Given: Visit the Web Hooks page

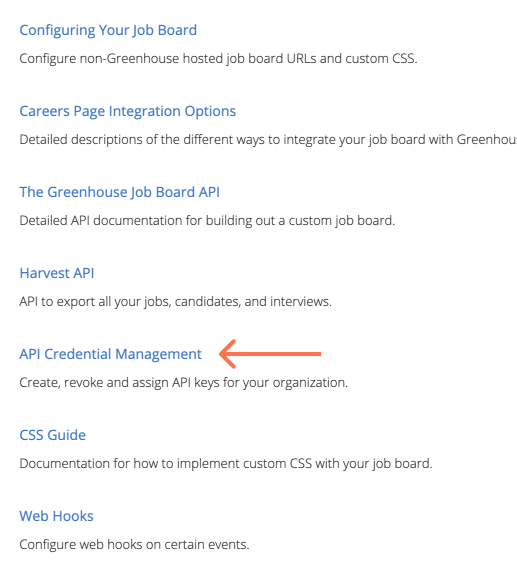Looking at the screenshot, I should click(x=56, y=516).
